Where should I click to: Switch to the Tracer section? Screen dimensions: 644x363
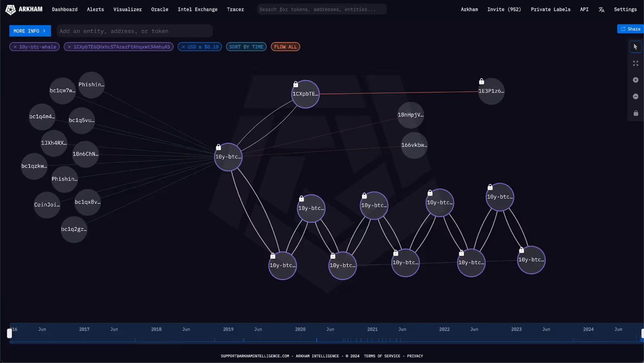(x=235, y=9)
